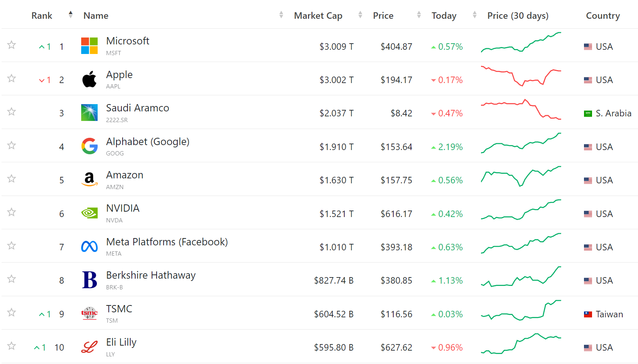638x364 pixels.
Task: Click the Eli Lilly logo
Action: point(89,347)
